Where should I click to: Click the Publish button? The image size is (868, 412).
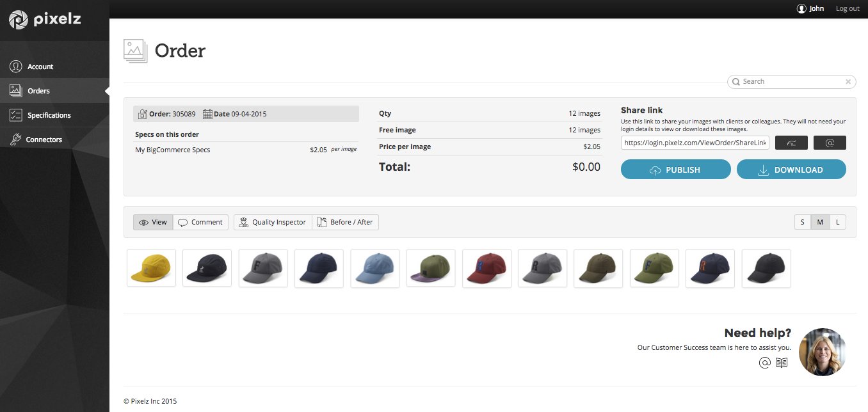[675, 170]
